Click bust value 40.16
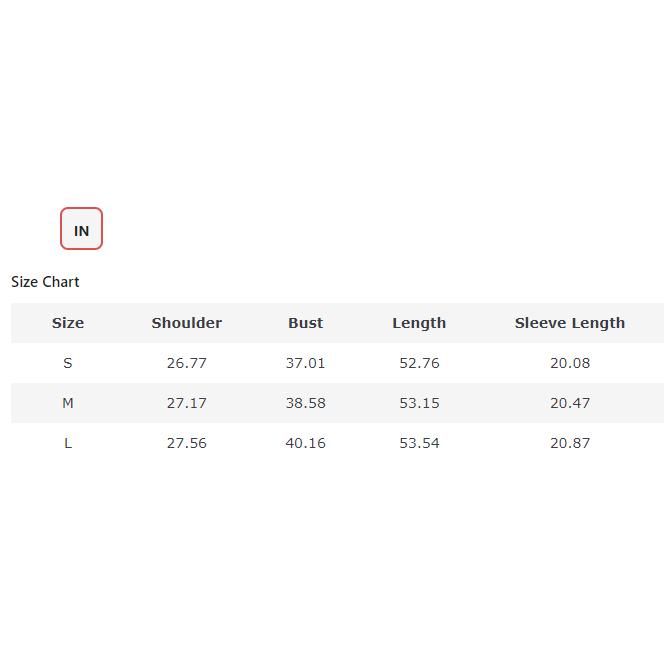670x670 pixels. [305, 443]
